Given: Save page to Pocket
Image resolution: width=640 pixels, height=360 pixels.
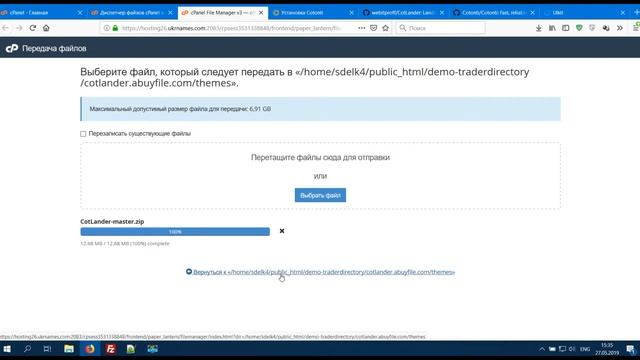Looking at the screenshot, I should (373, 28).
